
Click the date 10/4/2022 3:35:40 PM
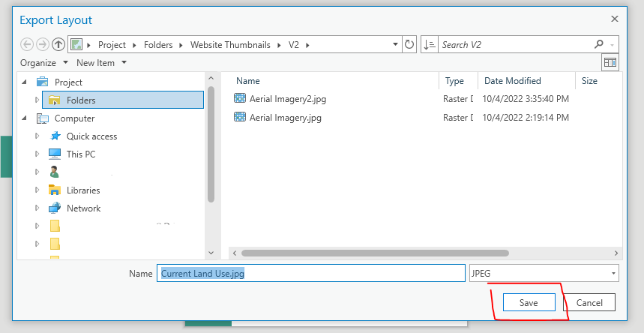click(x=526, y=99)
